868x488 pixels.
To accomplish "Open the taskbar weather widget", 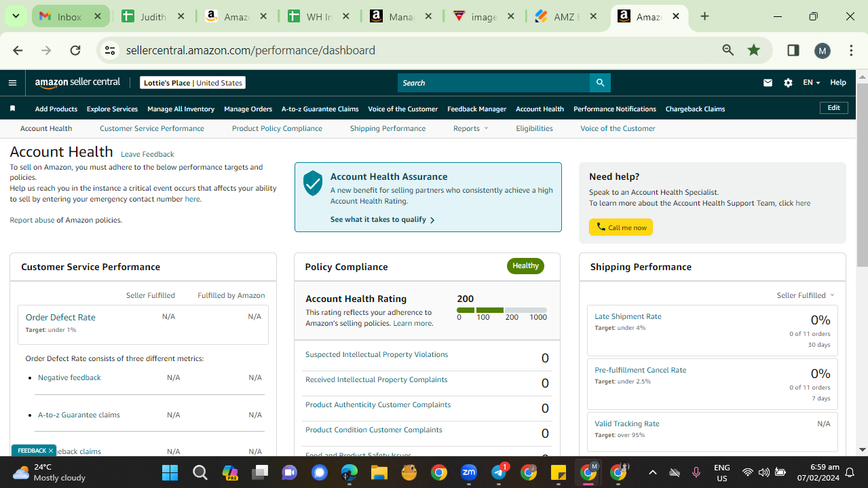I will [x=50, y=472].
